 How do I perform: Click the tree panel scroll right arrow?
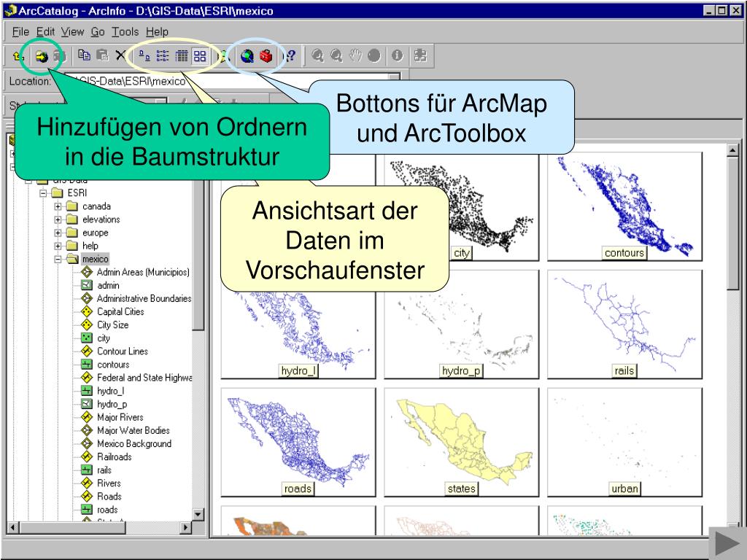pos(186,527)
